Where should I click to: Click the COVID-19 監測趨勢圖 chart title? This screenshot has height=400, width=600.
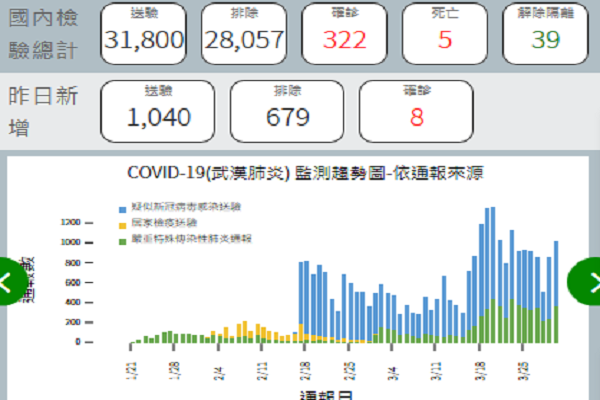tap(306, 174)
